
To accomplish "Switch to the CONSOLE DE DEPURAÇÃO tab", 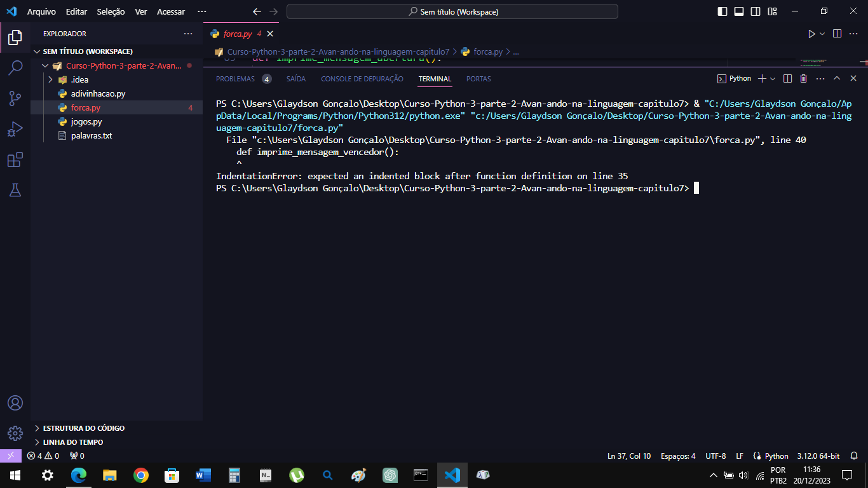I will (362, 79).
